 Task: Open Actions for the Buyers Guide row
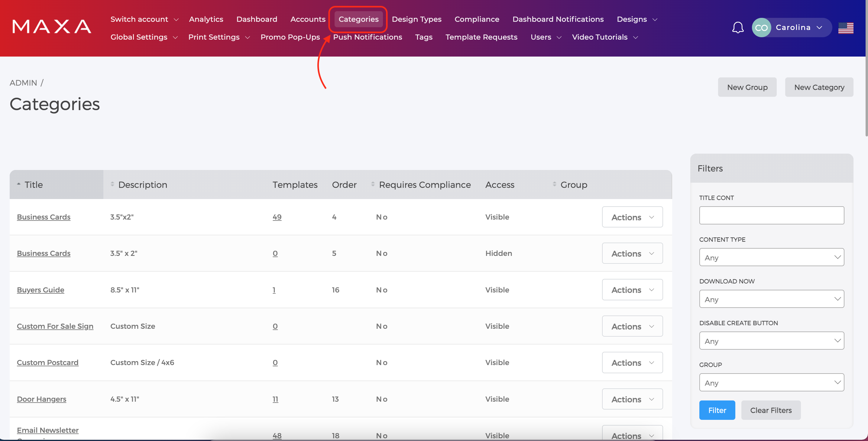[632, 290]
